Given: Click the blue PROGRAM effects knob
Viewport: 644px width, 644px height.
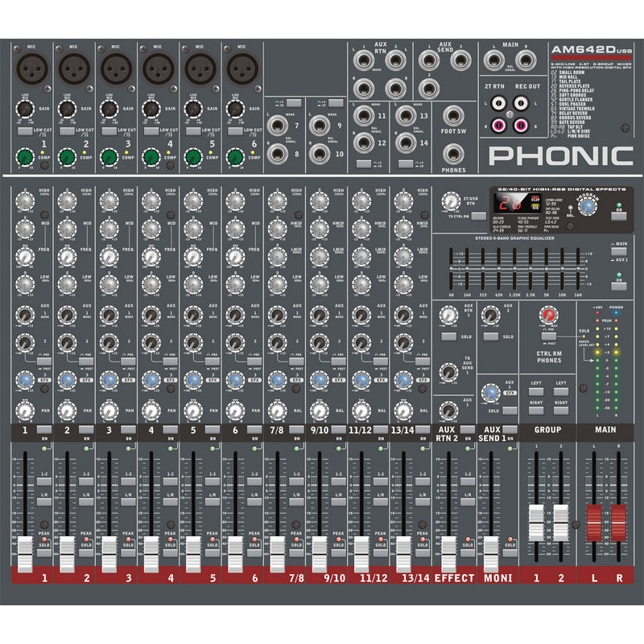Looking at the screenshot, I should [x=588, y=206].
